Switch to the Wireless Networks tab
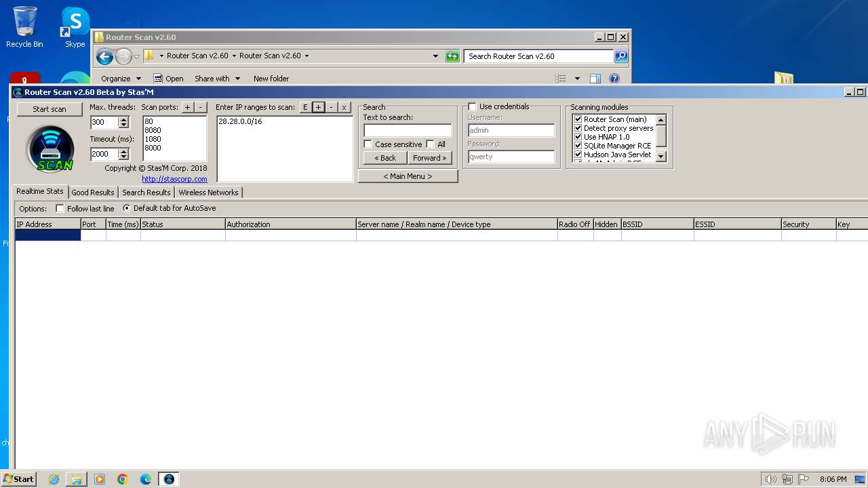Image resolution: width=868 pixels, height=488 pixels. [208, 192]
